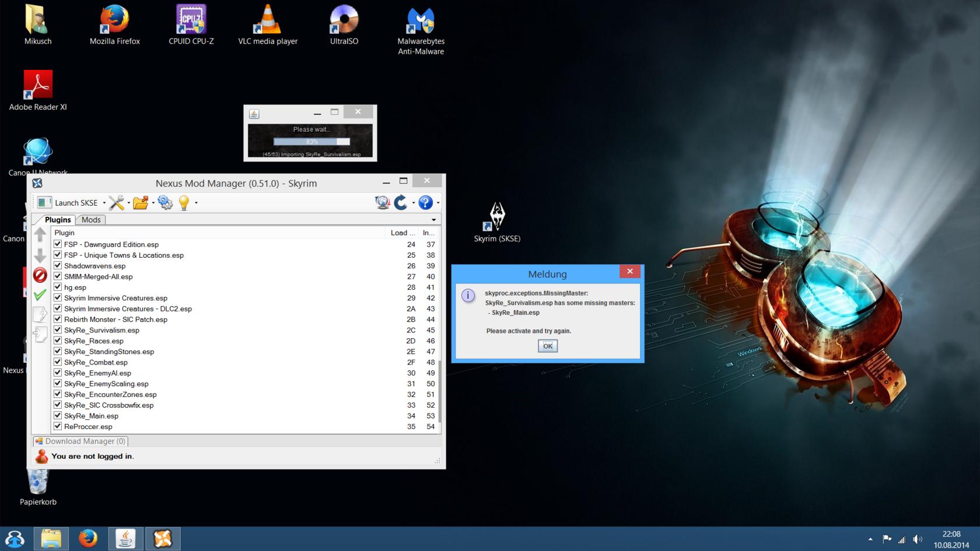
Task: Open the settings gears icon
Action: (x=165, y=202)
